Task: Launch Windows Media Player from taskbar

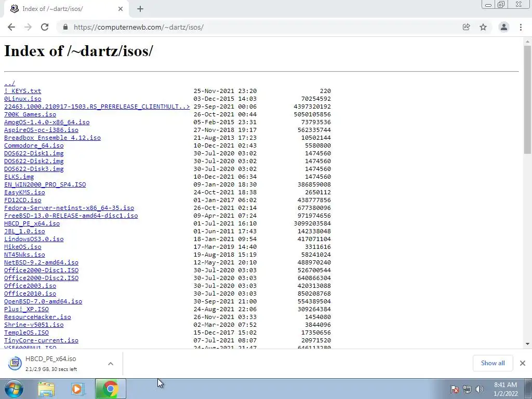Action: point(78,389)
